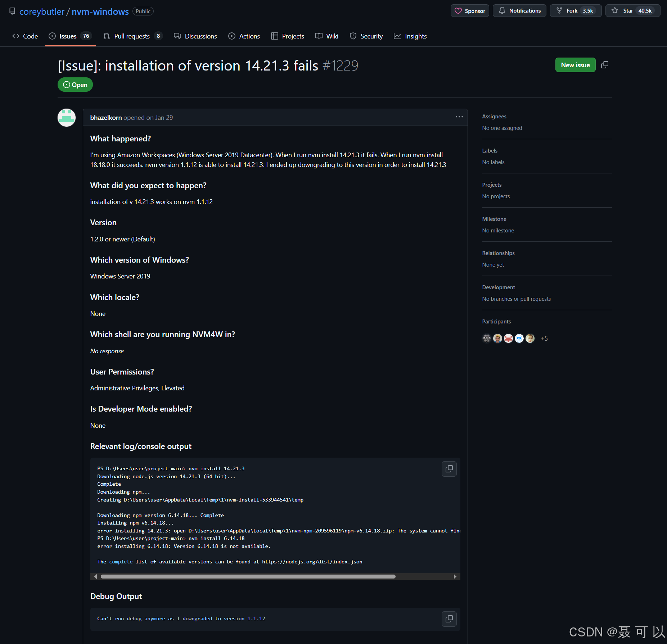Open the Security tab
This screenshot has width=667, height=644.
click(366, 36)
